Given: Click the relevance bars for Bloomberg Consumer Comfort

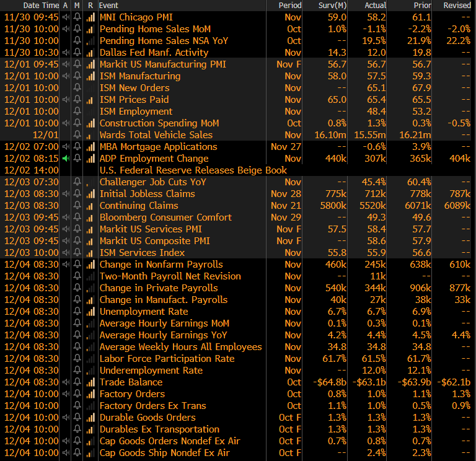Looking at the screenshot, I should 90,217.
